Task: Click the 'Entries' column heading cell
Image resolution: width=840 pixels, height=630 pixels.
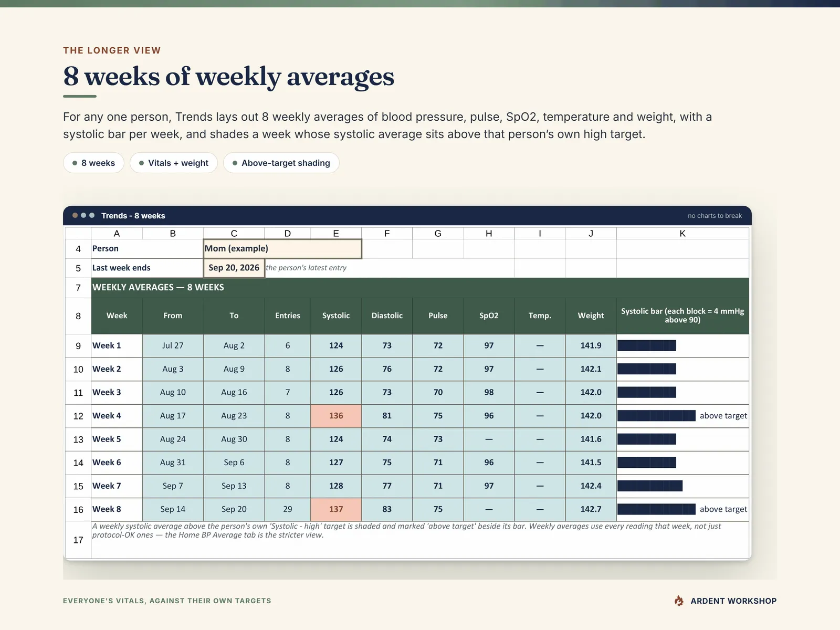Action: click(288, 316)
